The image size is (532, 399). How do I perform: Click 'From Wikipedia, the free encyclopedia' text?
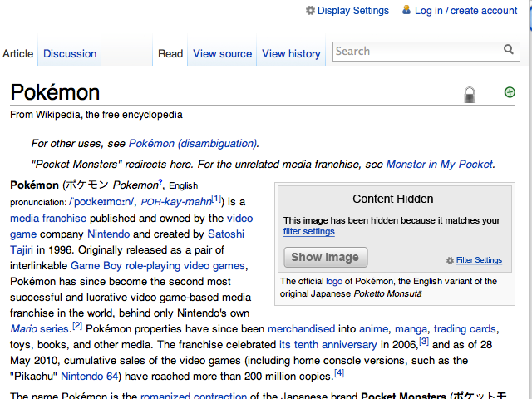point(96,115)
